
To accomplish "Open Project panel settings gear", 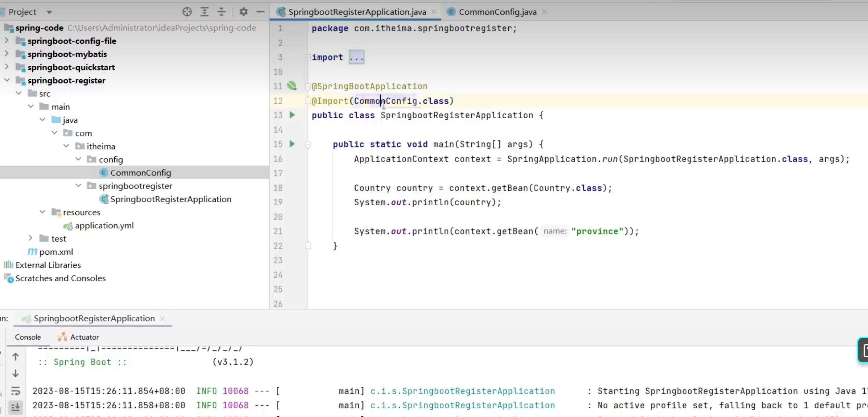I will coord(243,12).
